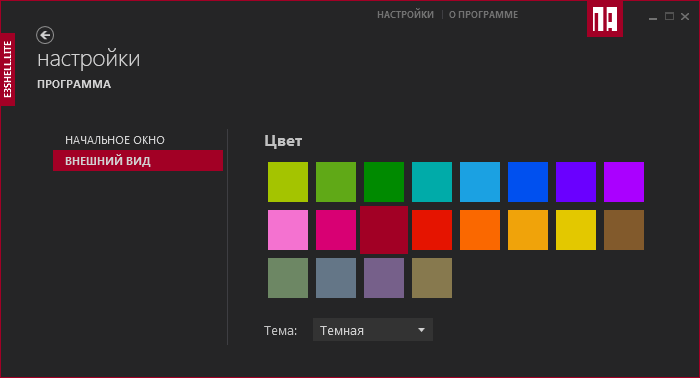Choose the selected crimson color swatch
700x378 pixels.
[x=384, y=230]
